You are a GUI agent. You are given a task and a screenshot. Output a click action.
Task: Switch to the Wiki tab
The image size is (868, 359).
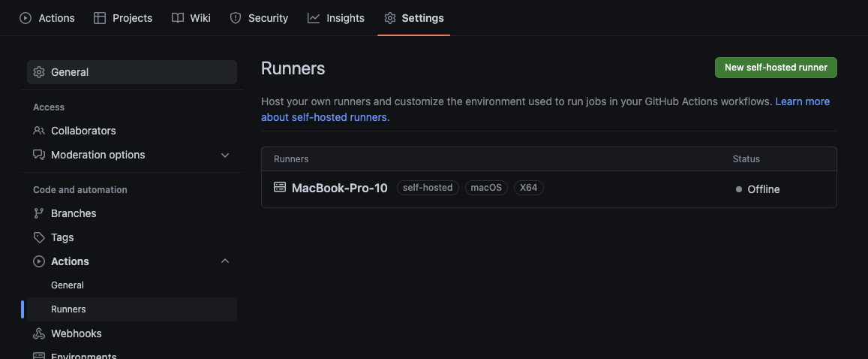(x=191, y=18)
